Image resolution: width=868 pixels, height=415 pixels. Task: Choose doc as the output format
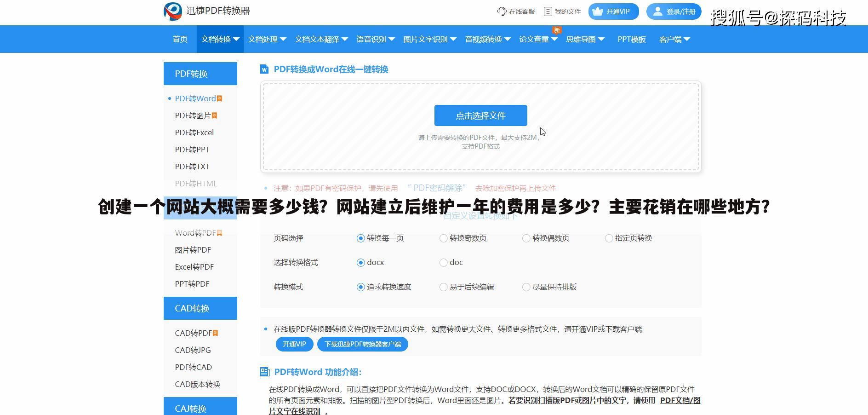coord(443,262)
